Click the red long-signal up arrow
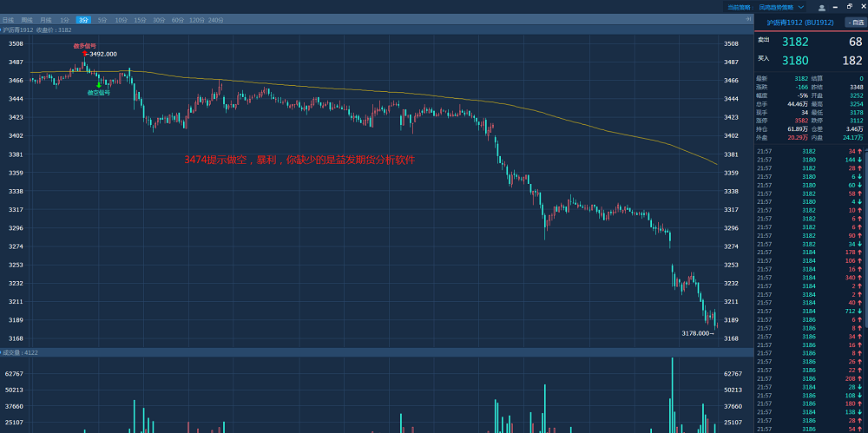Viewport: 868px width, 433px height. pyautogui.click(x=85, y=55)
